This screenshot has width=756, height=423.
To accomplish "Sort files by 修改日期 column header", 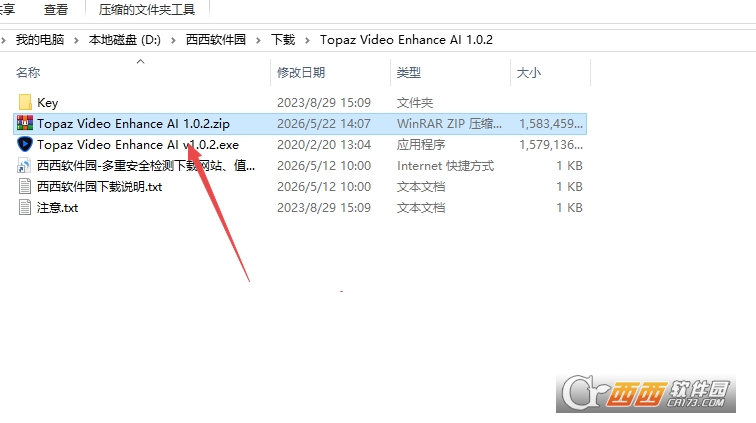I will 301,72.
